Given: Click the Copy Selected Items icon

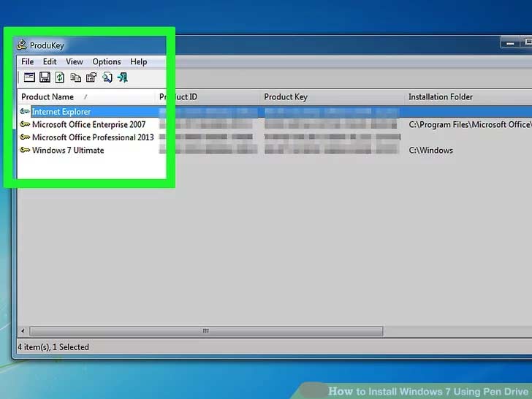Looking at the screenshot, I should 75,77.
